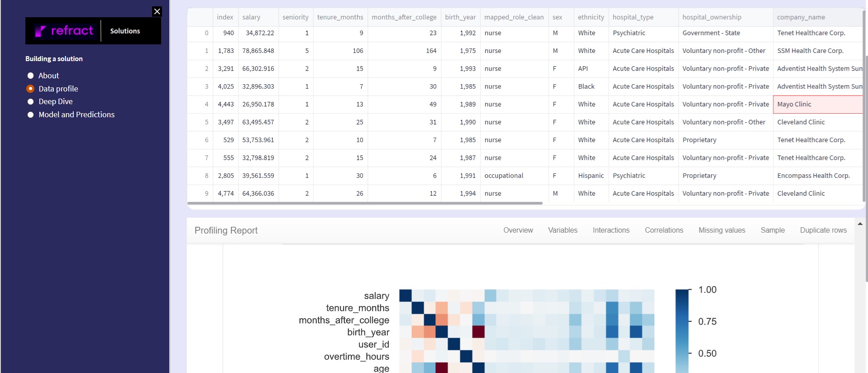Click salary value 78,865.848
Viewport: 868px width, 373px height.
[258, 51]
